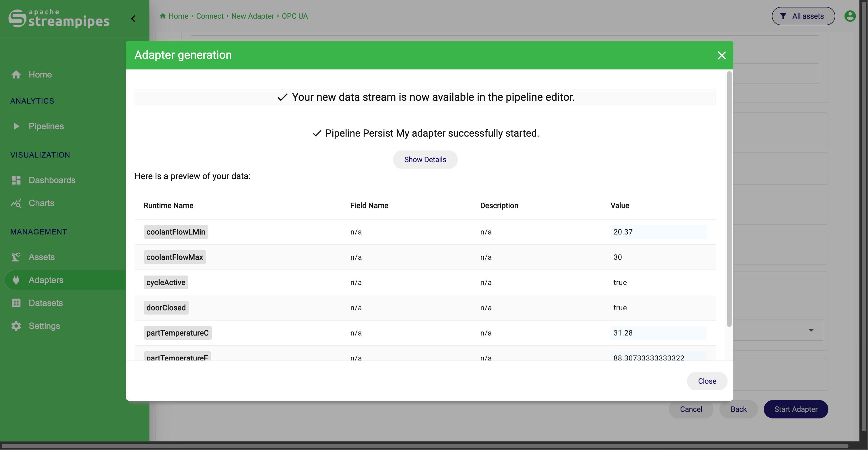Open Settings in the sidebar
The image size is (868, 450).
point(44,325)
